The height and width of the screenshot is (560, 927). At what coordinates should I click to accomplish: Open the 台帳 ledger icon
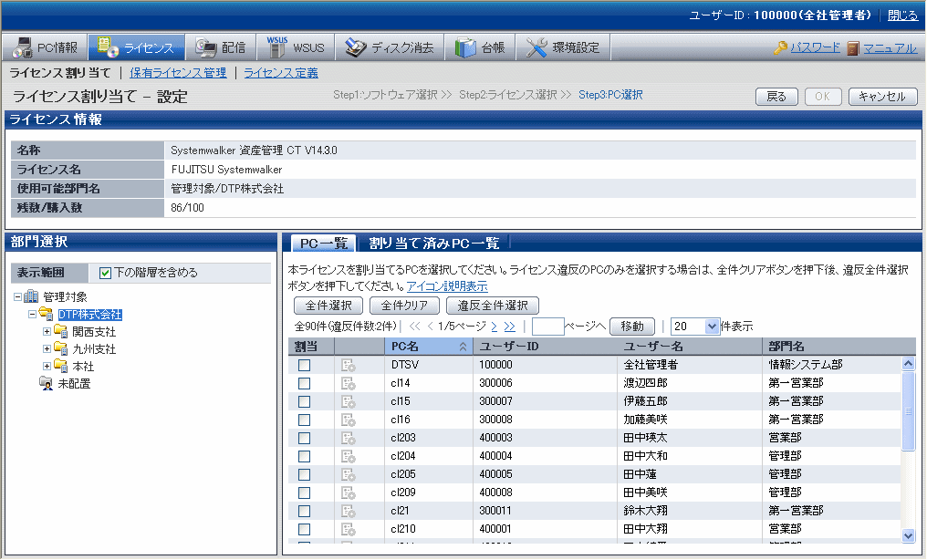(x=465, y=47)
